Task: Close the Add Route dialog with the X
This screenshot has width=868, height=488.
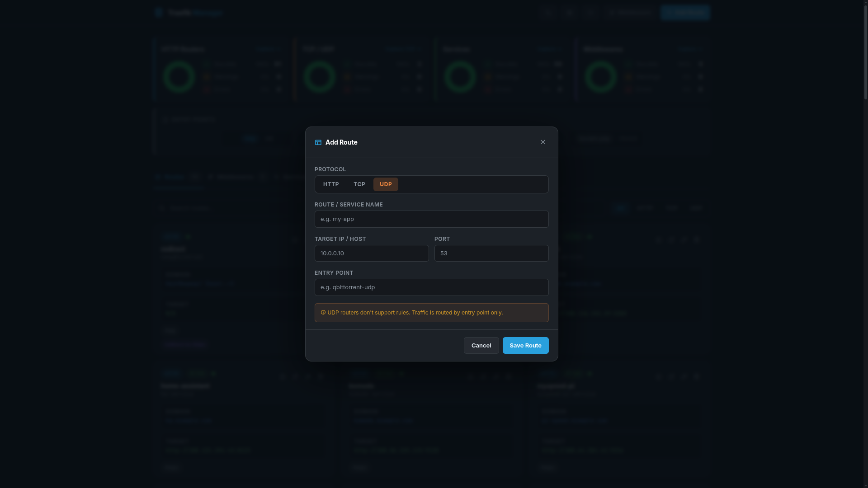Action: pos(542,142)
